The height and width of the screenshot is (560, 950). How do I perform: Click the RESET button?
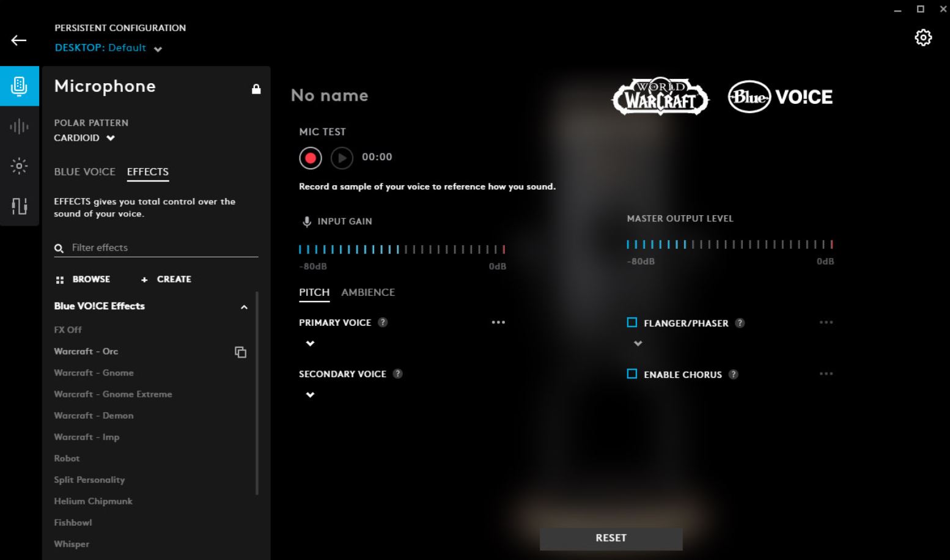click(611, 538)
